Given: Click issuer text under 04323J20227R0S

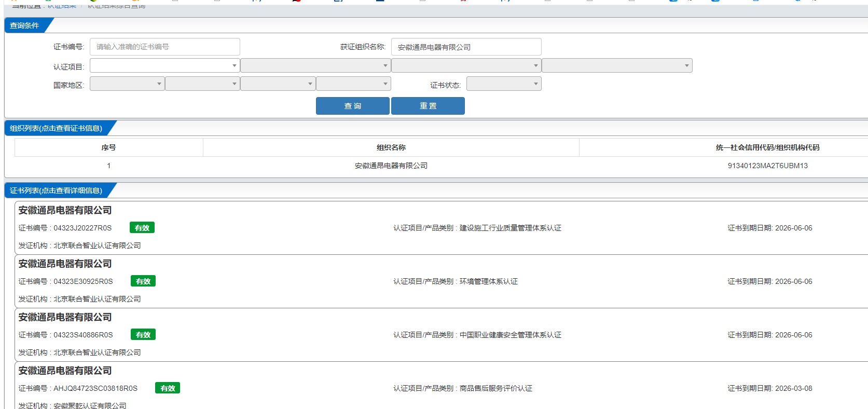Looking at the screenshot, I should pyautogui.click(x=97, y=246).
